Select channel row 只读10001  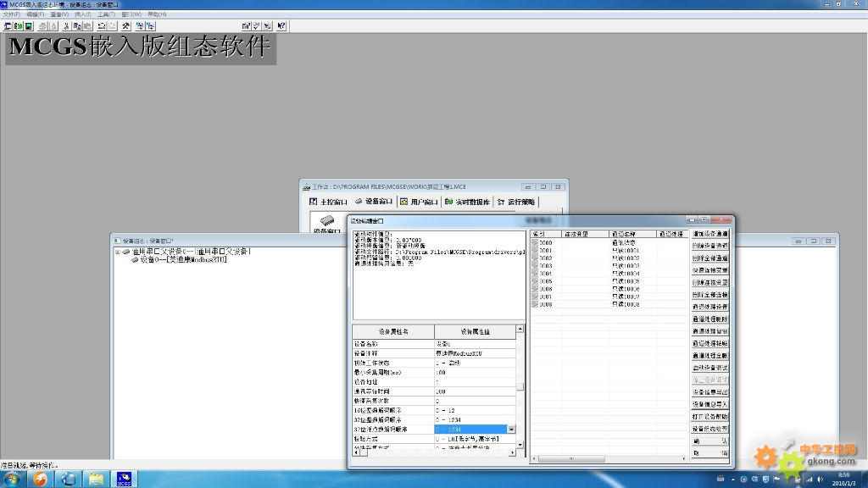tap(609, 250)
